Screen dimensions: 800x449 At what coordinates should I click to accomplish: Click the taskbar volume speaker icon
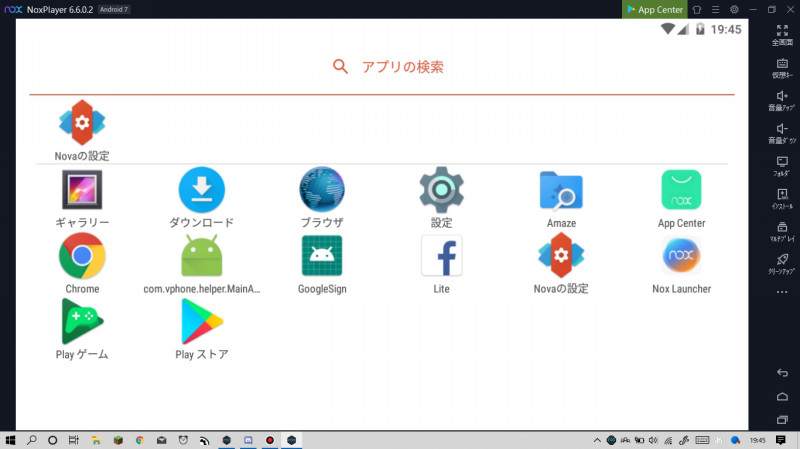click(x=653, y=440)
